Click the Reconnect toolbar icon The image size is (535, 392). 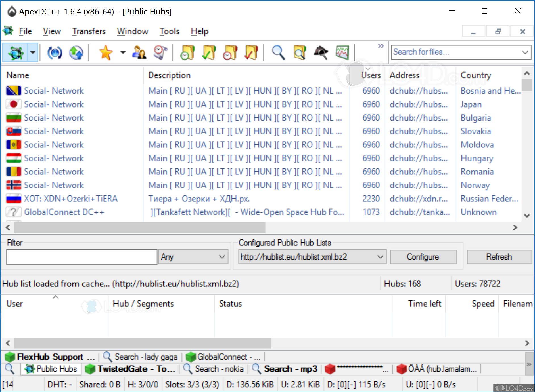[x=55, y=52]
